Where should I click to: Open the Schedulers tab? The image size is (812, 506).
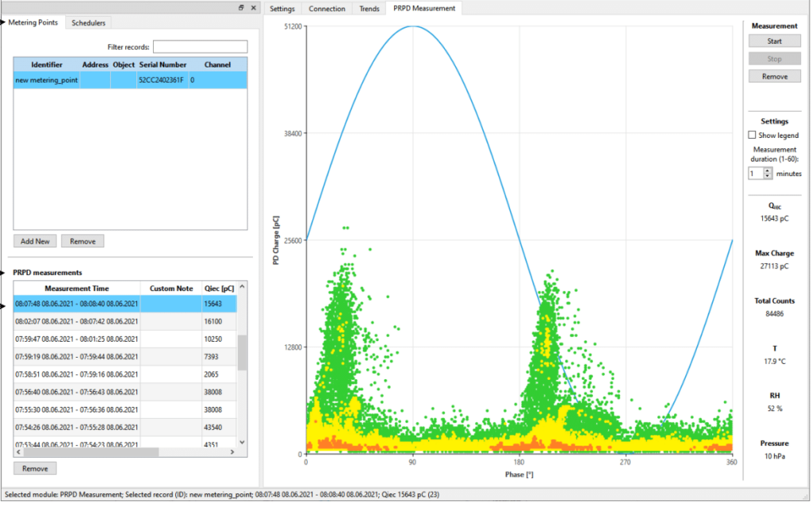pos(89,23)
